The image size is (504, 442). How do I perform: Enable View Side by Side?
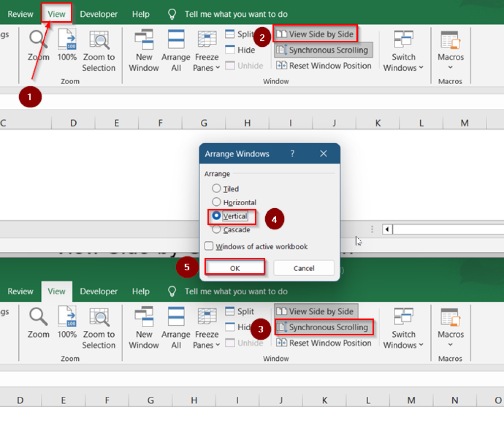315,34
